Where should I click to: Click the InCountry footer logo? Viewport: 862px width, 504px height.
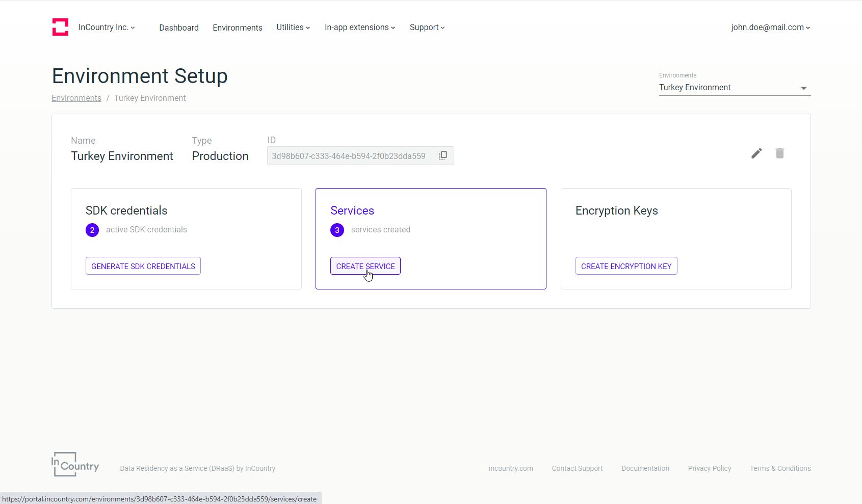[75, 464]
